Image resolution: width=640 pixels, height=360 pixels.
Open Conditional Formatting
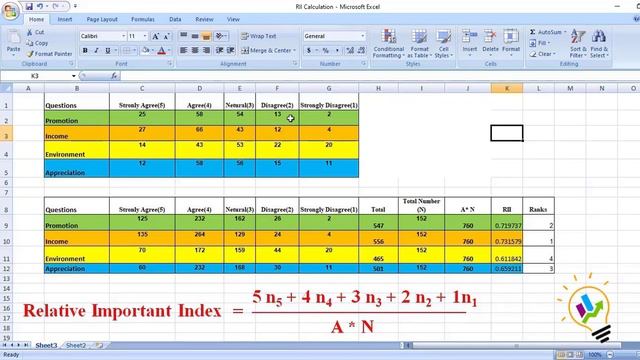pyautogui.click(x=389, y=43)
